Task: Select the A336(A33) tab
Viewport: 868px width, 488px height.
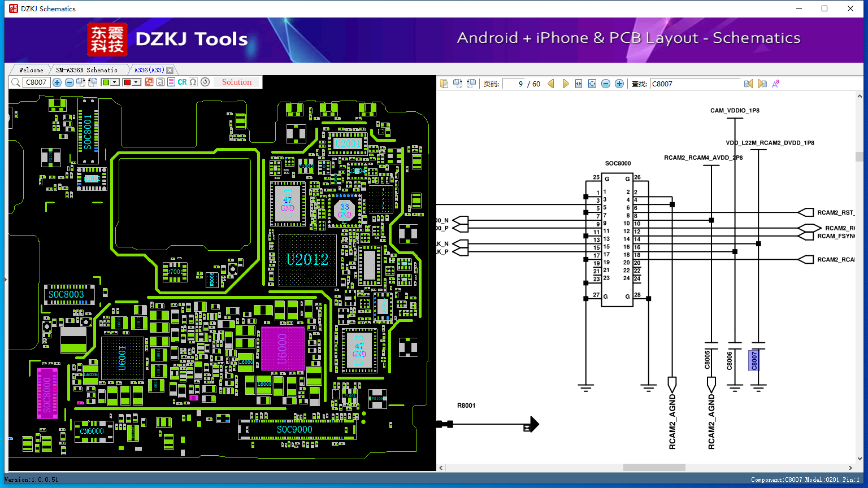Action: tap(149, 70)
